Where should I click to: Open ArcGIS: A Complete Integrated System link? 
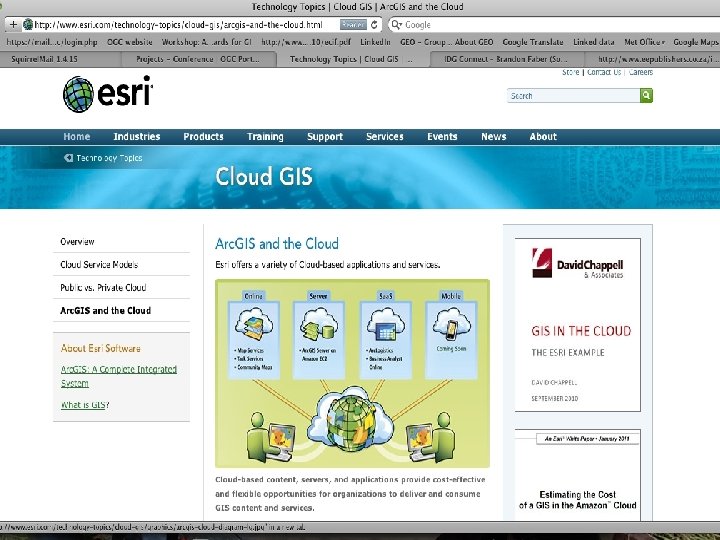tap(119, 376)
